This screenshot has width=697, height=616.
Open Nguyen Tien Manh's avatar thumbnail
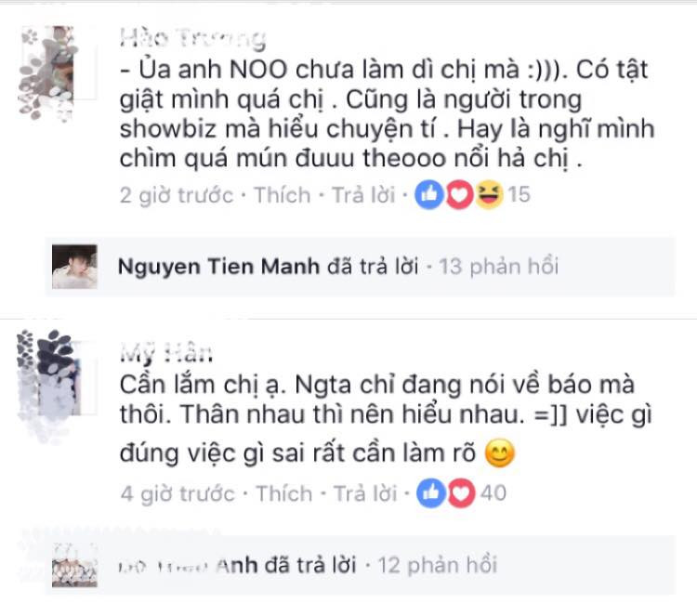tap(74, 267)
